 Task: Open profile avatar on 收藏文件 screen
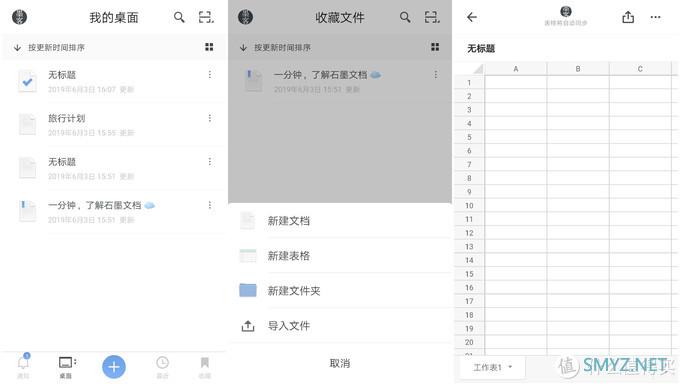tap(245, 17)
